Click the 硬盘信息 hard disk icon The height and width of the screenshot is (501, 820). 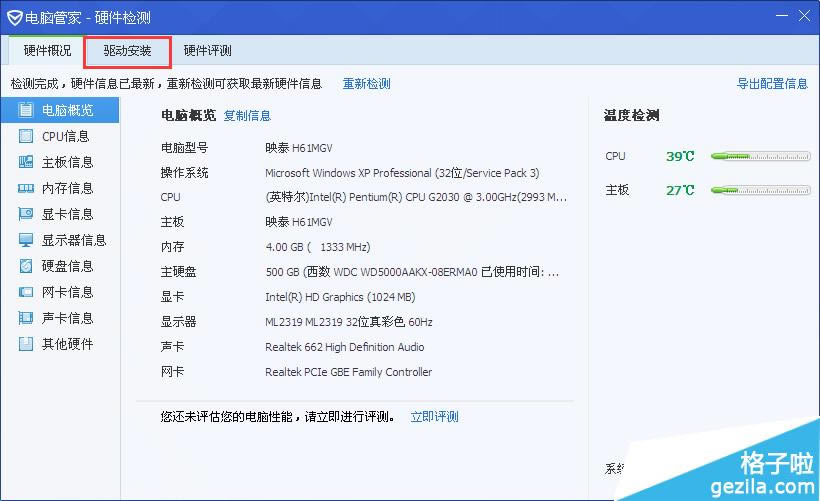click(x=26, y=266)
